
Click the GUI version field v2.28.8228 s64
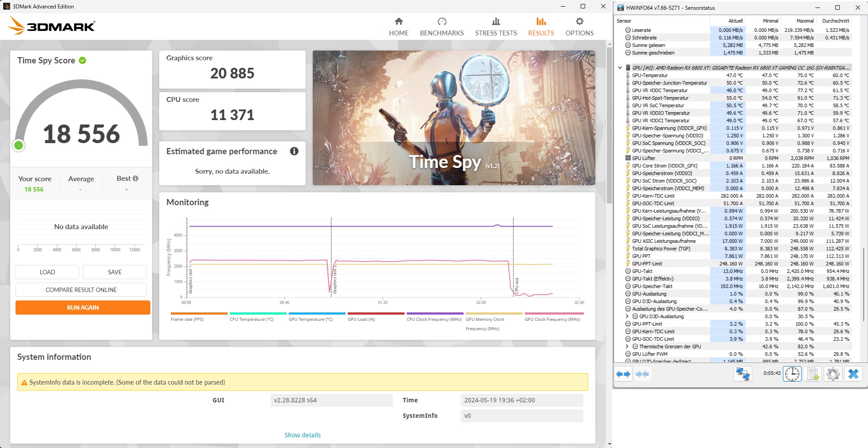pyautogui.click(x=331, y=400)
